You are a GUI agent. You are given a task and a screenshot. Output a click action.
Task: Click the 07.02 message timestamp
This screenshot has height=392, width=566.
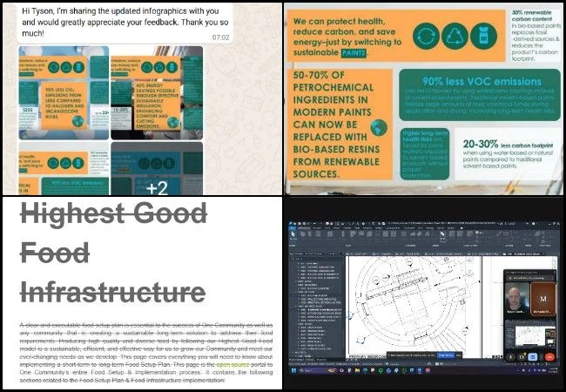pyautogui.click(x=220, y=37)
